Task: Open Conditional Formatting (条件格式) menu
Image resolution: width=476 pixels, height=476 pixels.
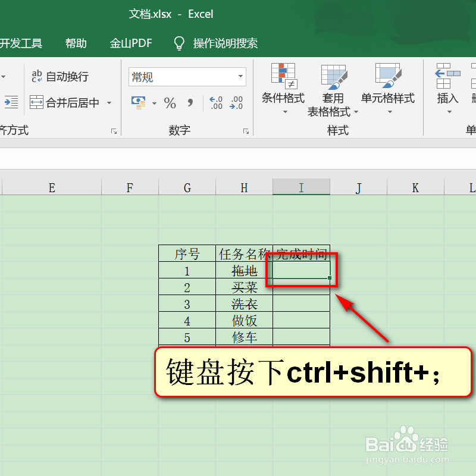Action: (x=283, y=88)
